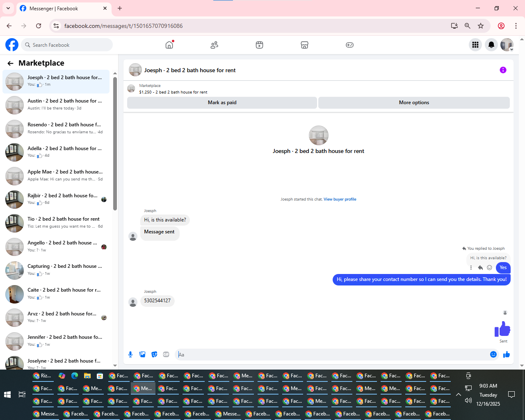Click the large Joesph listing avatar thumbnail

319,135
